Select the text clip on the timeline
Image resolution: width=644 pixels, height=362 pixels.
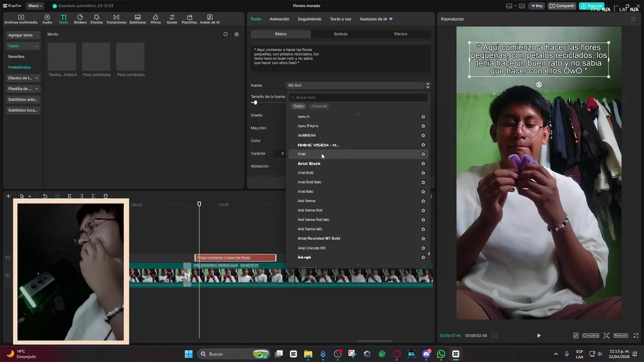235,258
